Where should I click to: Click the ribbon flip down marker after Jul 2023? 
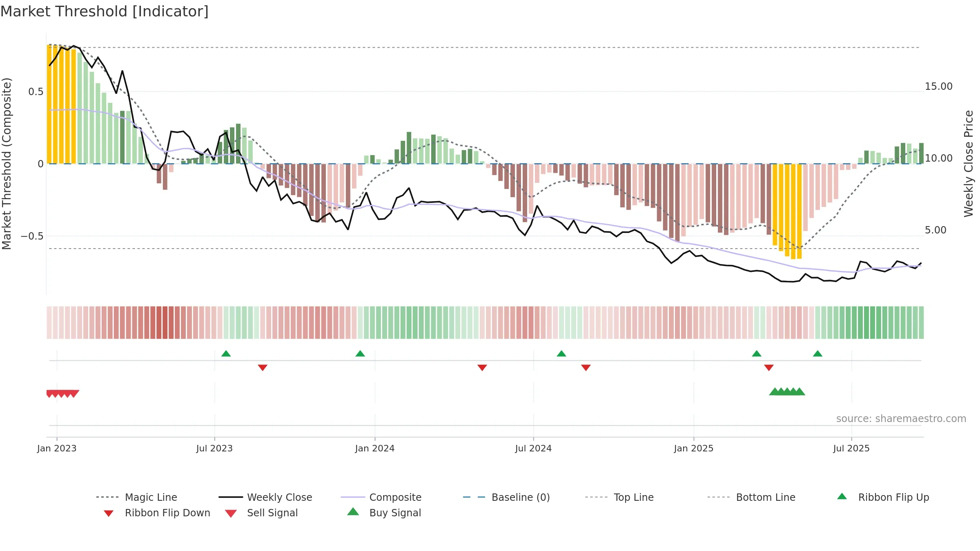263,368
